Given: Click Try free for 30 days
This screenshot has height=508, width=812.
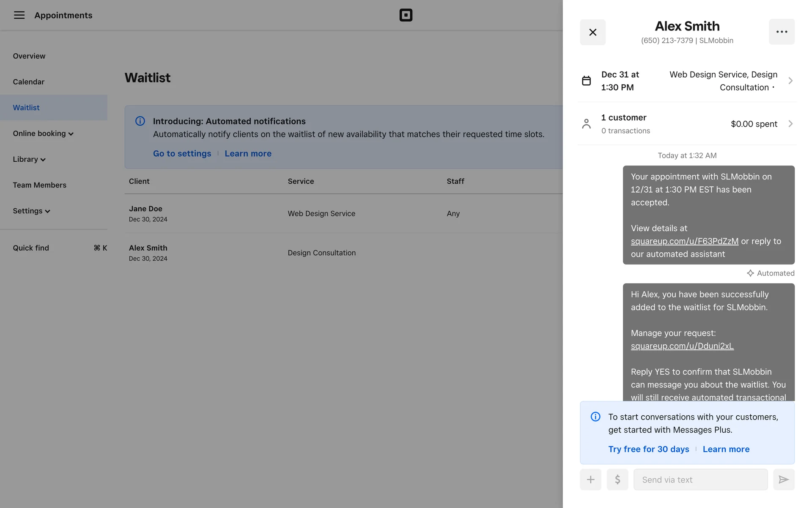Looking at the screenshot, I should click(x=648, y=449).
